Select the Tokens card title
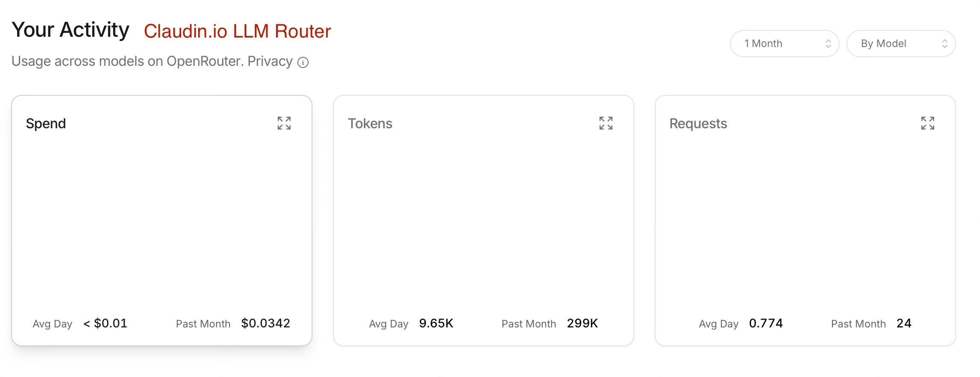 coord(370,124)
